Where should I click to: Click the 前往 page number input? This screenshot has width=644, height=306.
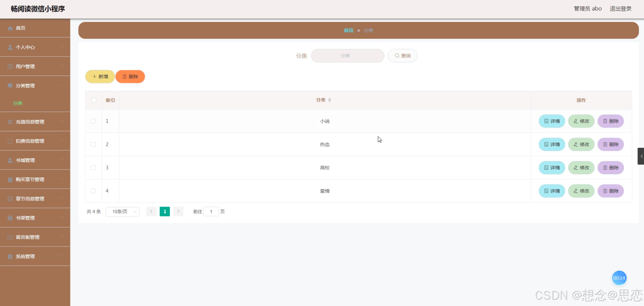[211, 211]
